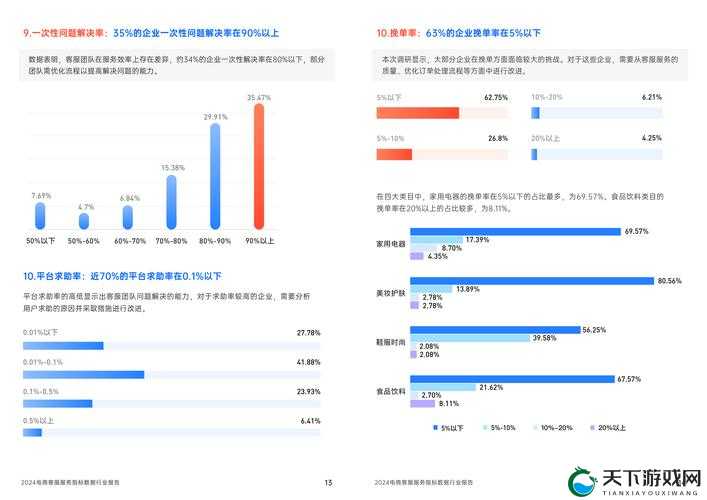Click the red 90%以上 column bar
Viewport: 707px width, 500px height.
tap(259, 166)
